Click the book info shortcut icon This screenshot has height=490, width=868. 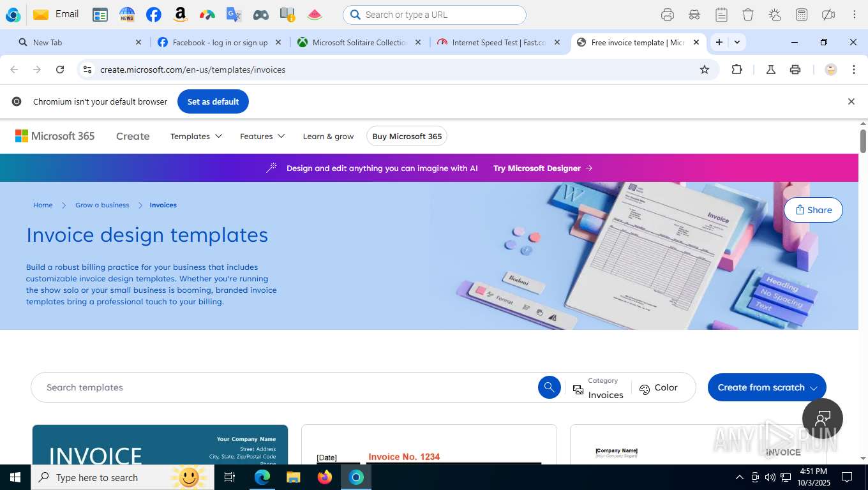[x=288, y=15]
